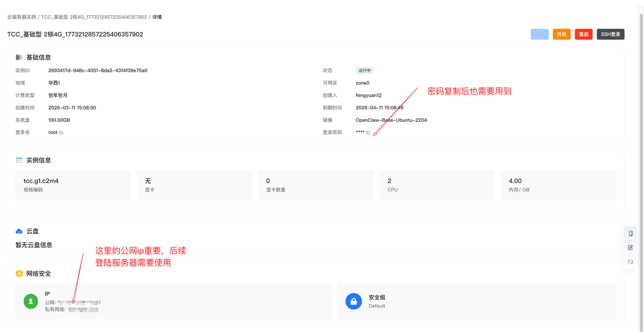
Task: Click the blue lock icon beside 安全组
Action: tap(354, 301)
